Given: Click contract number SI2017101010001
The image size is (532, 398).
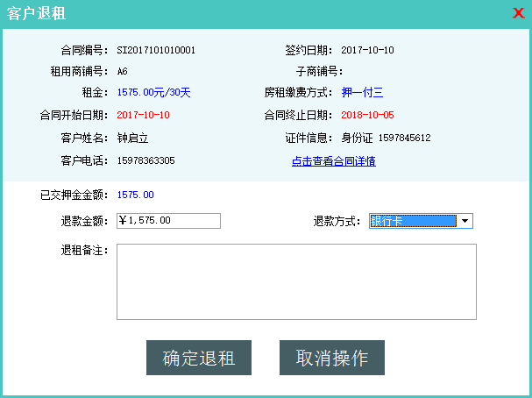Looking at the screenshot, I should tap(156, 50).
